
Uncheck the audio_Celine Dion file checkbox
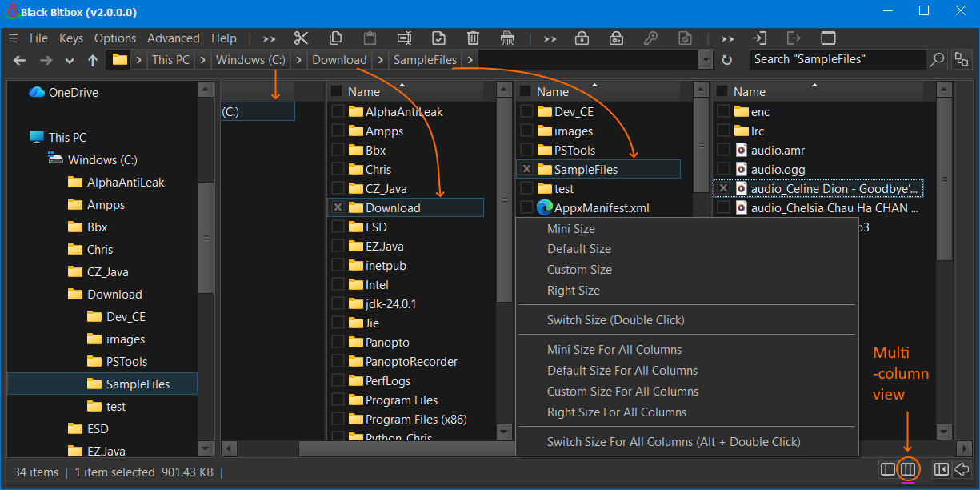pyautogui.click(x=723, y=189)
